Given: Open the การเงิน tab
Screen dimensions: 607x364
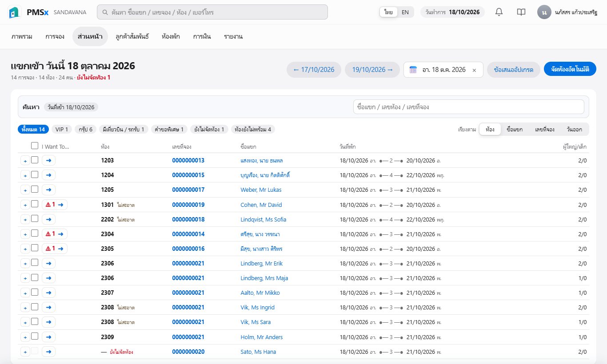Looking at the screenshot, I should 202,36.
